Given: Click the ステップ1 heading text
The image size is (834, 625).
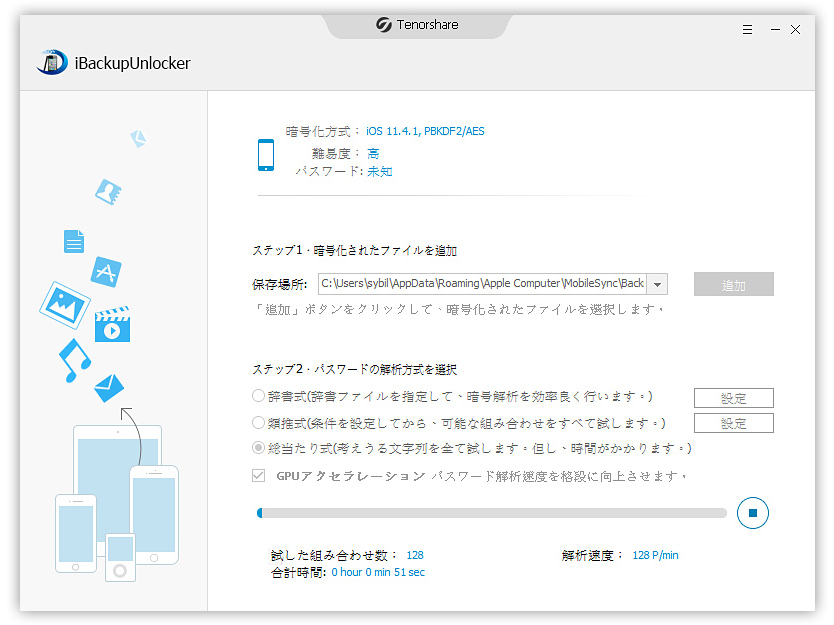Looking at the screenshot, I should point(355,250).
